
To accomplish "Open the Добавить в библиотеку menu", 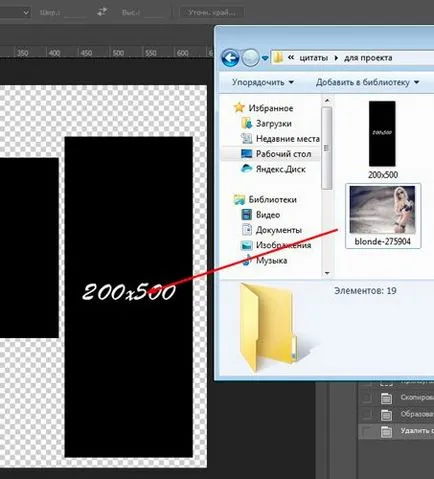I will click(x=367, y=82).
